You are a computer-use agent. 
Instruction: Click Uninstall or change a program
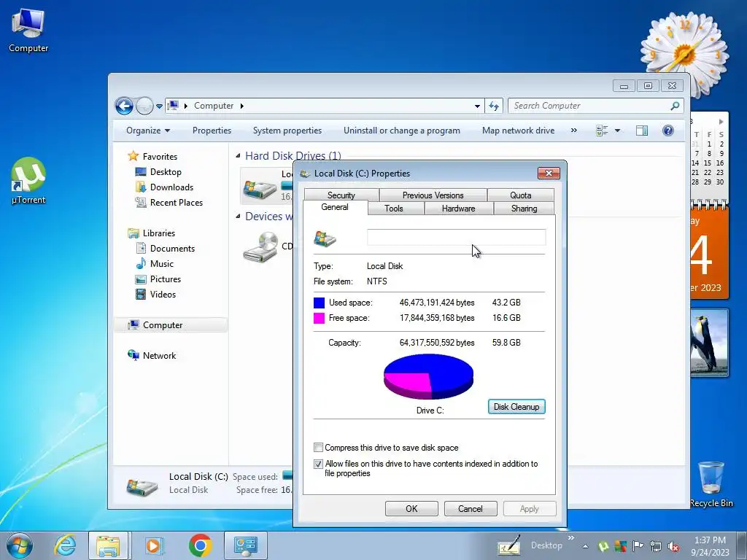point(402,131)
